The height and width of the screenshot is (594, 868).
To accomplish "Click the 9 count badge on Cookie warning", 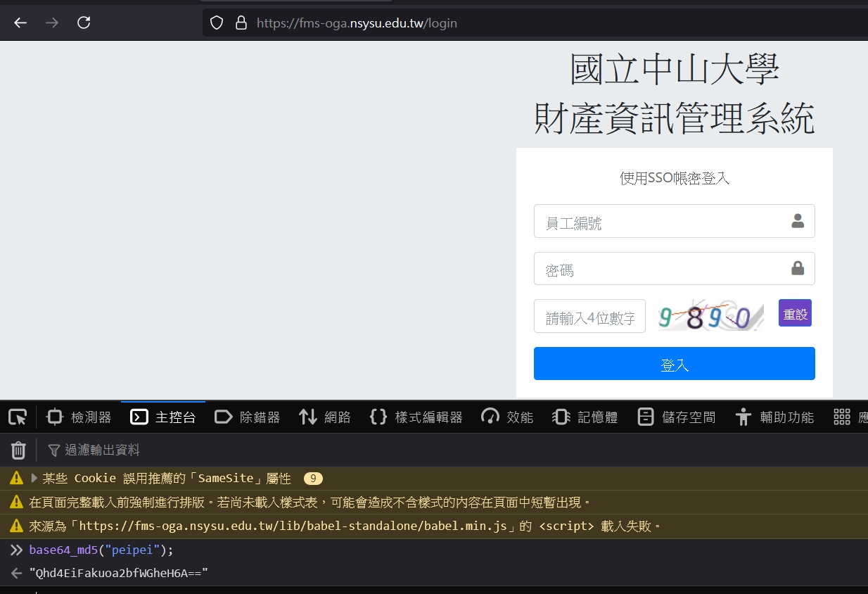I will click(313, 479).
